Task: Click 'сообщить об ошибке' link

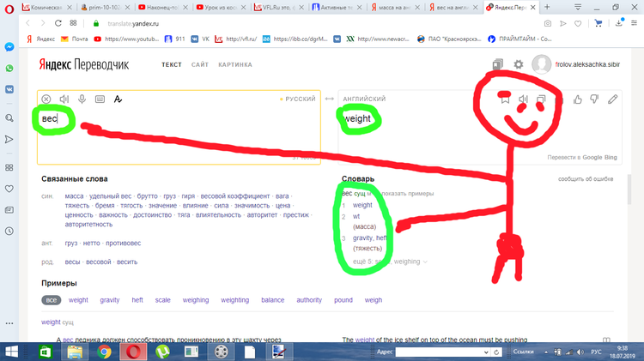Action: coord(586,179)
